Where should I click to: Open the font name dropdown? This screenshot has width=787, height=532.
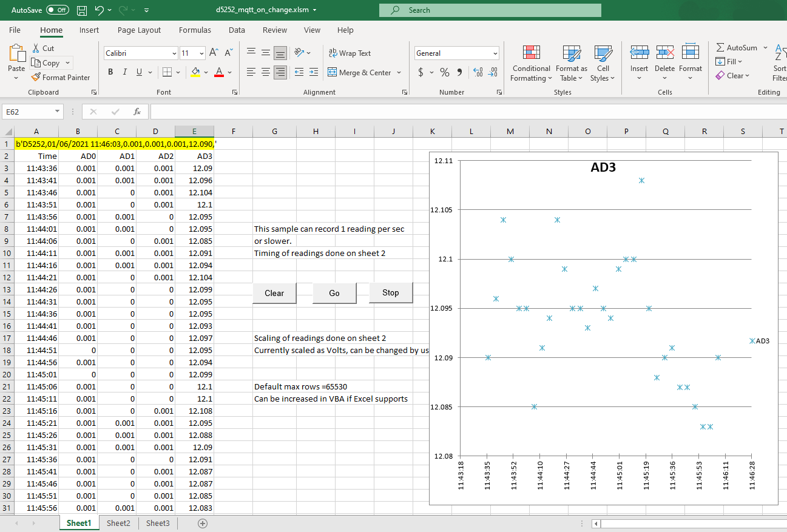pos(174,53)
